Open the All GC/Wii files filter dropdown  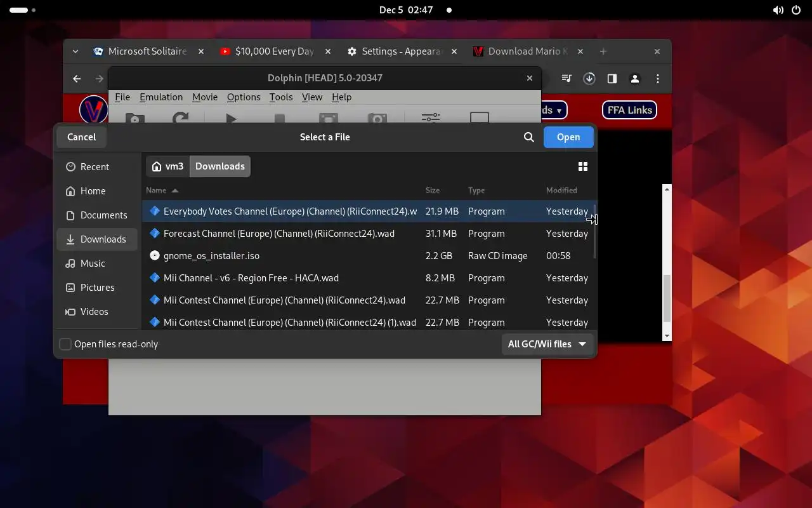547,344
